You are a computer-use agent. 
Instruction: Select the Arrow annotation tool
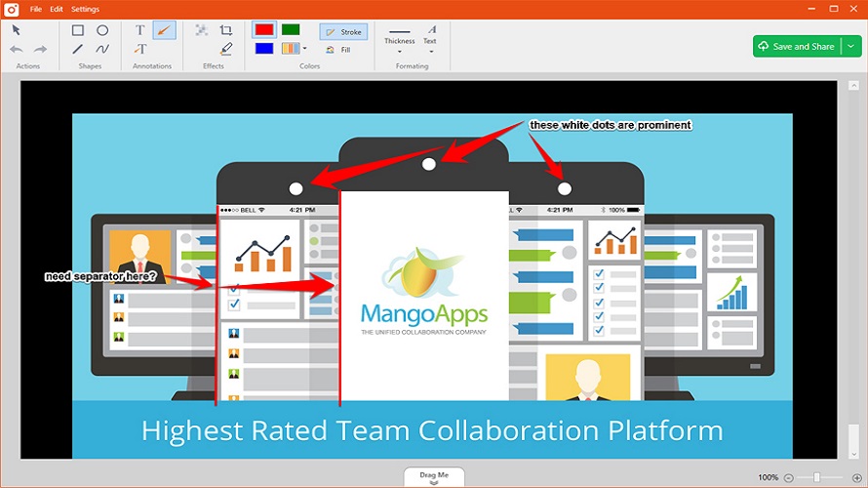point(164,30)
